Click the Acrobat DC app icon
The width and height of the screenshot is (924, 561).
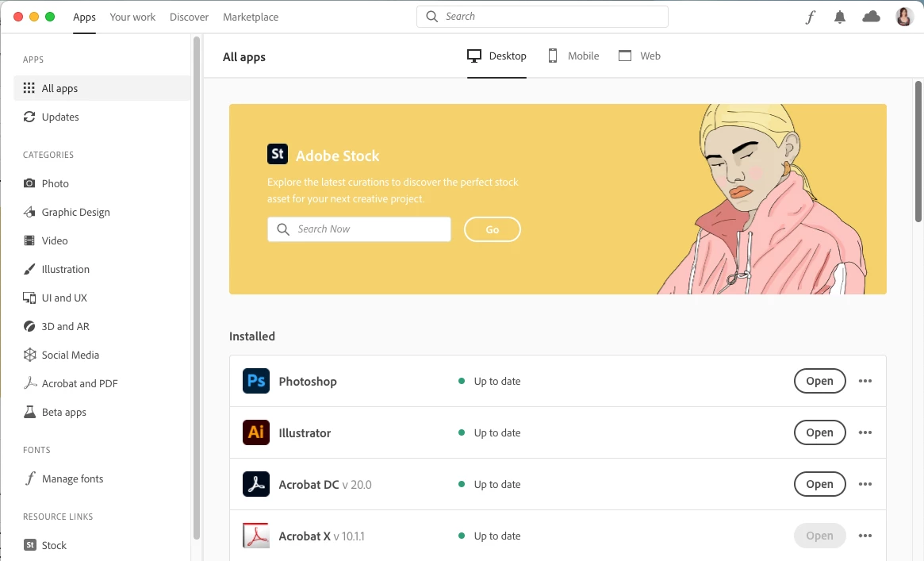255,484
